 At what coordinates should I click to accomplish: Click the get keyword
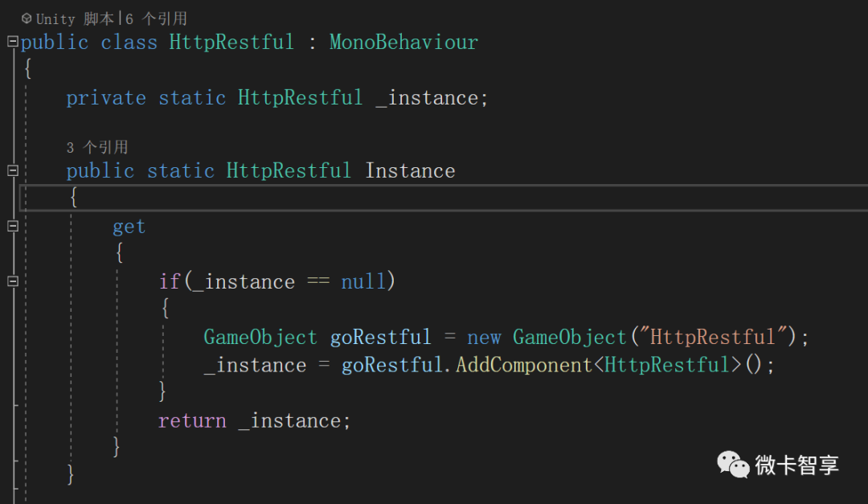(x=129, y=227)
